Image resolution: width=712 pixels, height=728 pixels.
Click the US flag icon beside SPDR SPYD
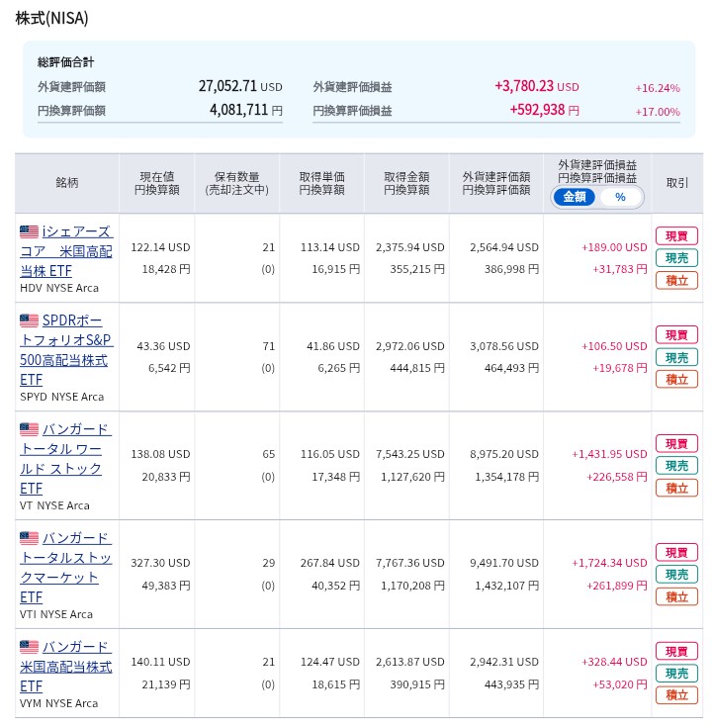[30, 320]
